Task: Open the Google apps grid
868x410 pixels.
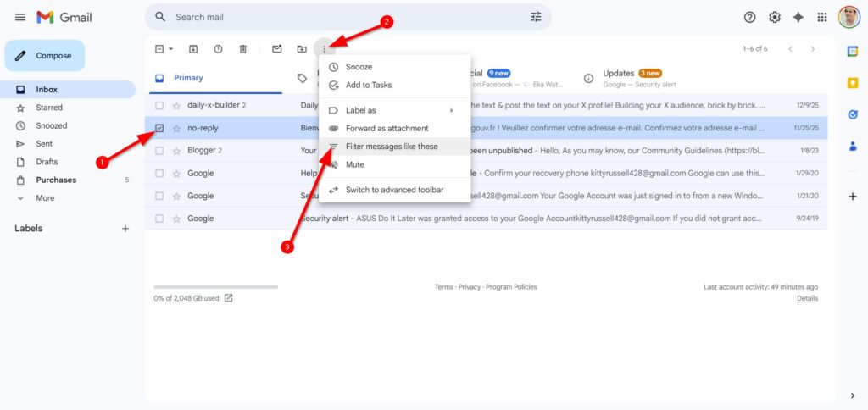Action: point(822,17)
